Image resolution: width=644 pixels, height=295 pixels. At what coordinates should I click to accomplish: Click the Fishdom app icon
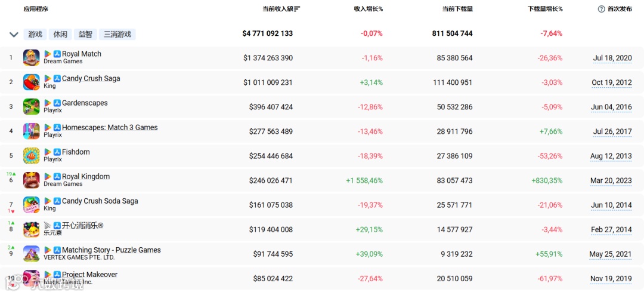(x=32, y=156)
